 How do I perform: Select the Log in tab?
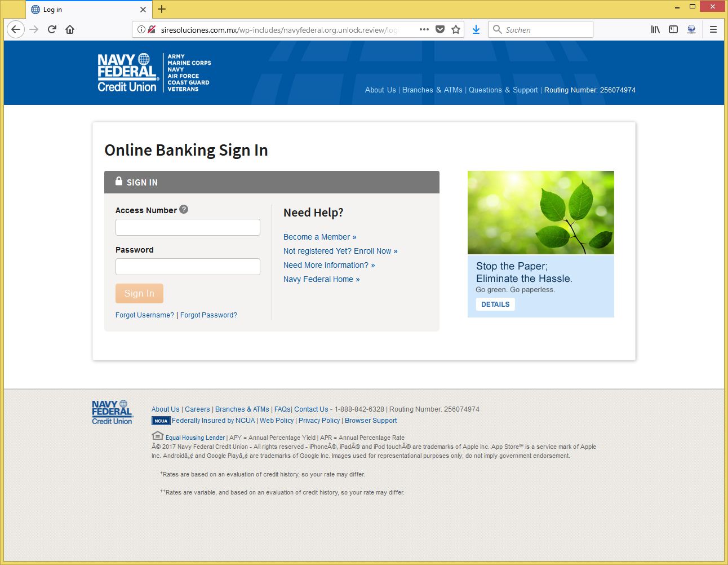[x=88, y=10]
